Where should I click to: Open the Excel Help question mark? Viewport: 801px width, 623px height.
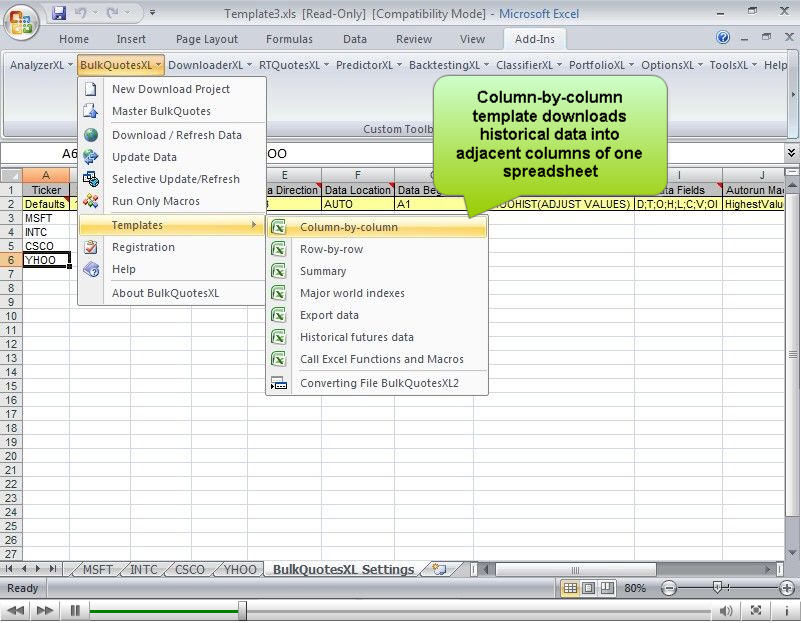tap(722, 37)
